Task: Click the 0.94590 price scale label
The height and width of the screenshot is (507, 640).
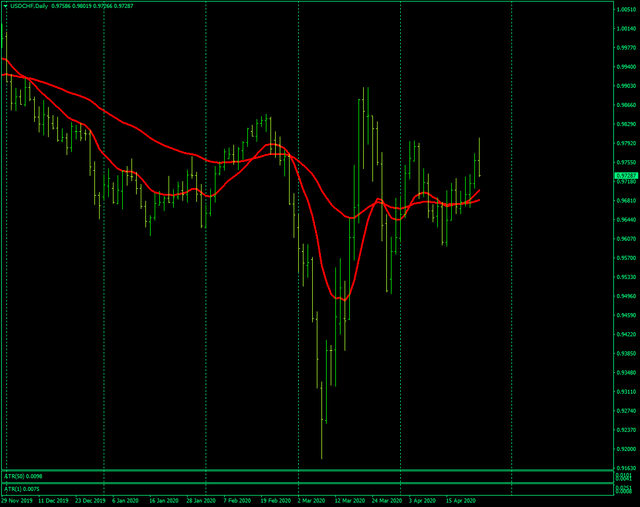Action: 627,315
